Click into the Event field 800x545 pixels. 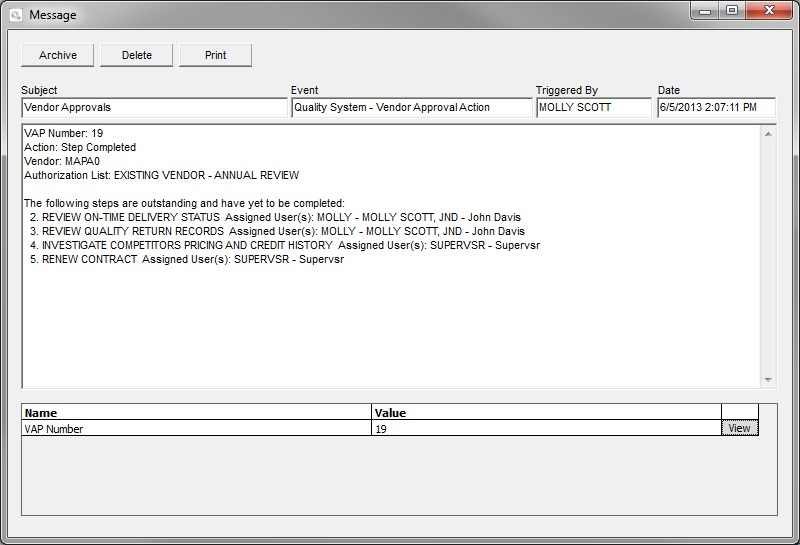(x=412, y=108)
